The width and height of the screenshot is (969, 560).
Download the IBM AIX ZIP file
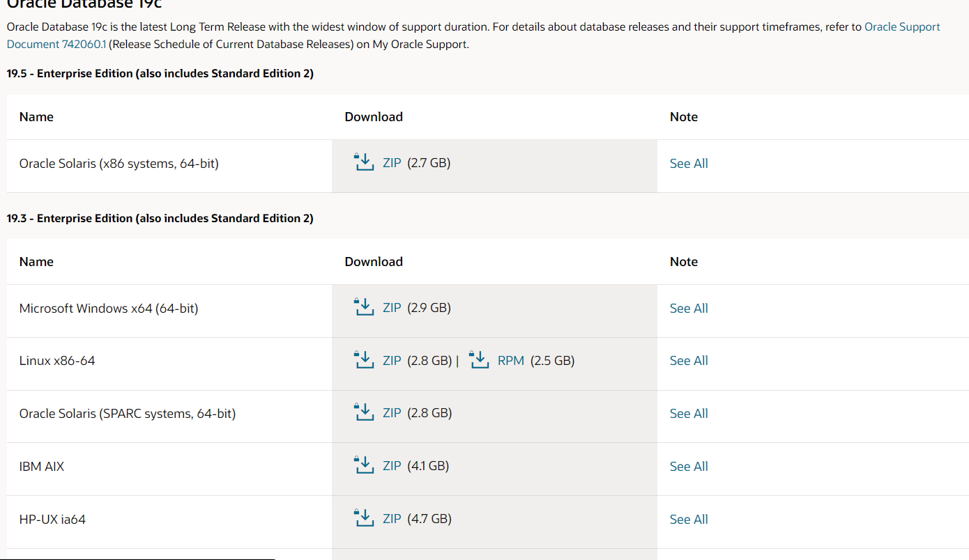point(392,466)
